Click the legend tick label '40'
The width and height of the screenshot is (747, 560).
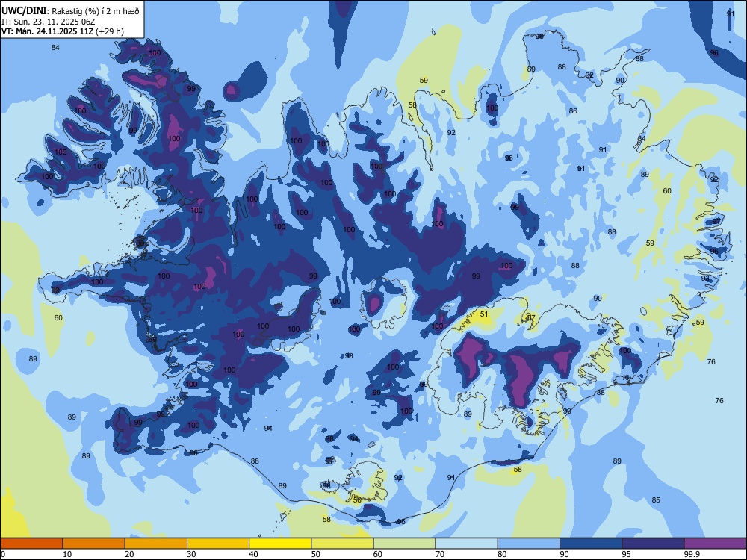[253, 554]
